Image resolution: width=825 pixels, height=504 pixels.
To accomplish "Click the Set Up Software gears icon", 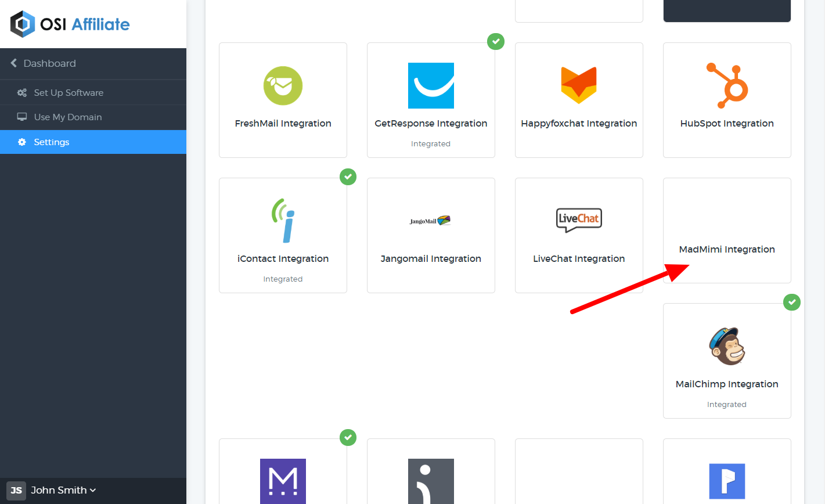I will tap(22, 93).
